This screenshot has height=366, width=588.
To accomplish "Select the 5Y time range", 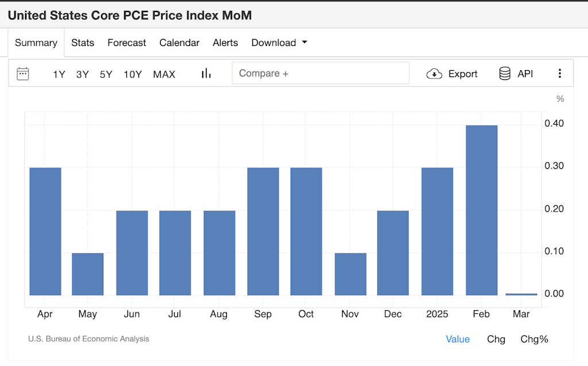I will pyautogui.click(x=106, y=74).
